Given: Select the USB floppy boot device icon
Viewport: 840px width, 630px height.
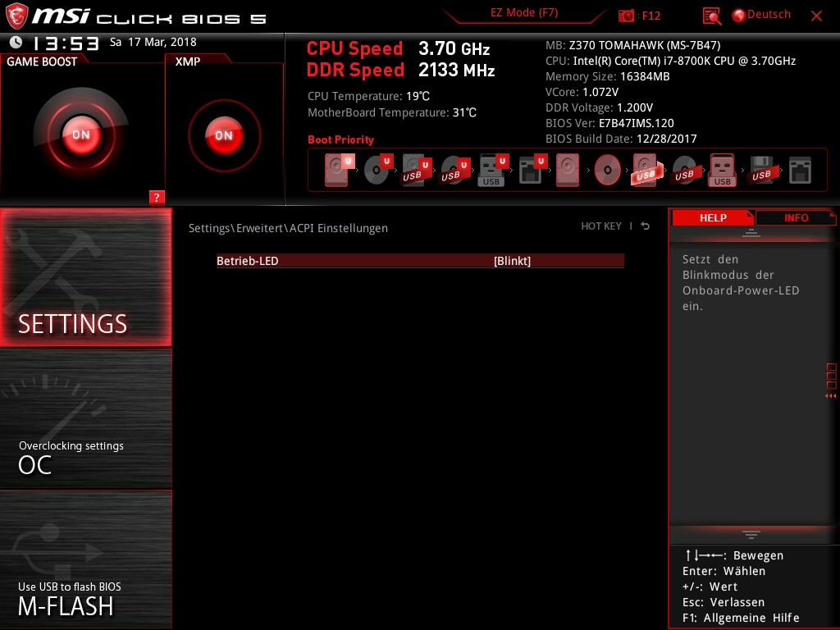Looking at the screenshot, I should coord(761,171).
